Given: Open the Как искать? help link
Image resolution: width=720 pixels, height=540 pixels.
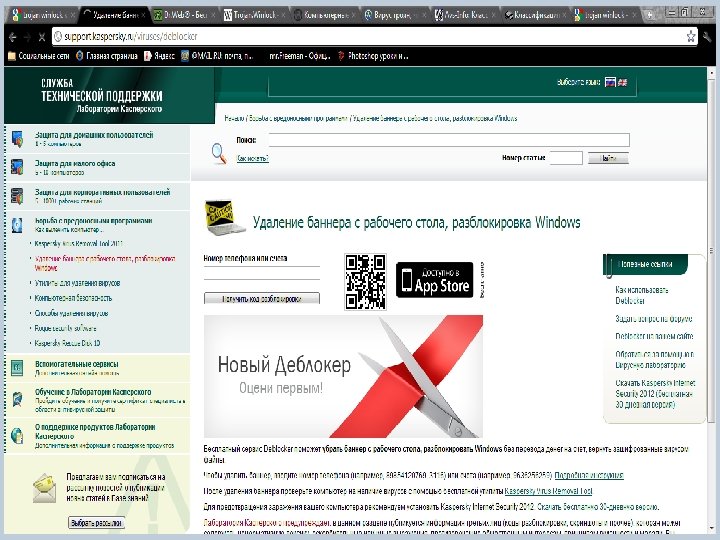Looking at the screenshot, I should pyautogui.click(x=252, y=158).
